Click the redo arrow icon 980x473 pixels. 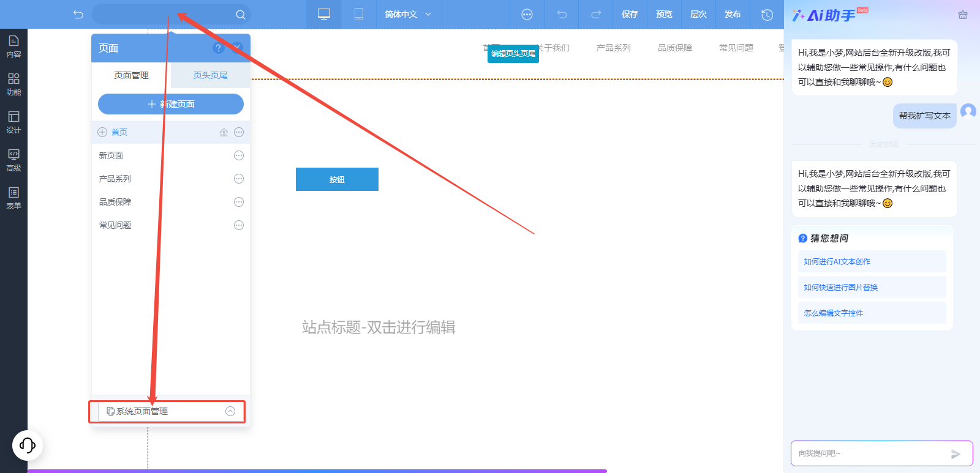pyautogui.click(x=596, y=15)
